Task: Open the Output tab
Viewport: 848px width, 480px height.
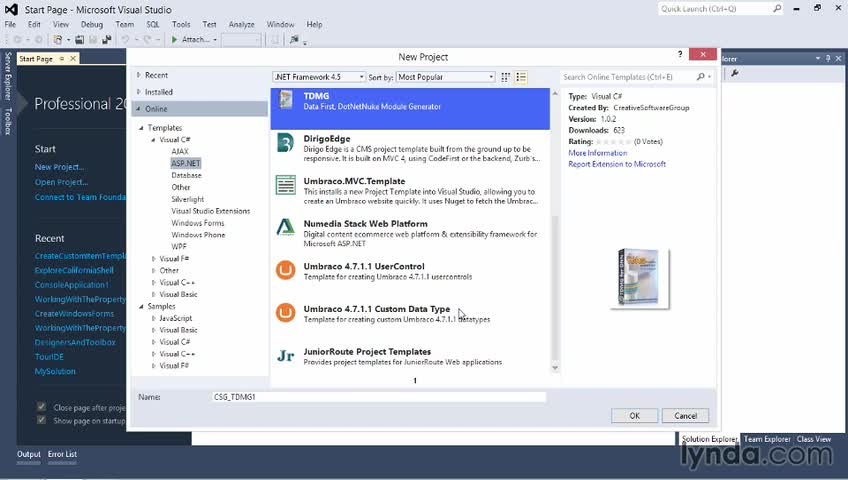Action: point(29,454)
